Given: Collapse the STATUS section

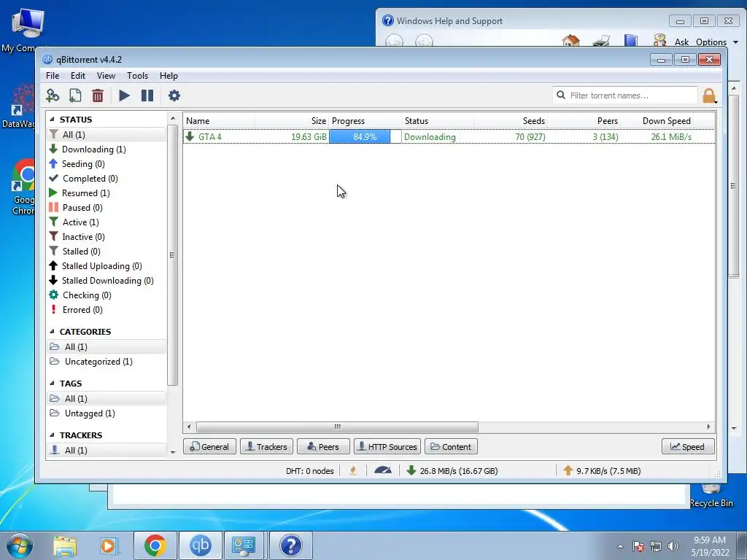Looking at the screenshot, I should tap(52, 120).
